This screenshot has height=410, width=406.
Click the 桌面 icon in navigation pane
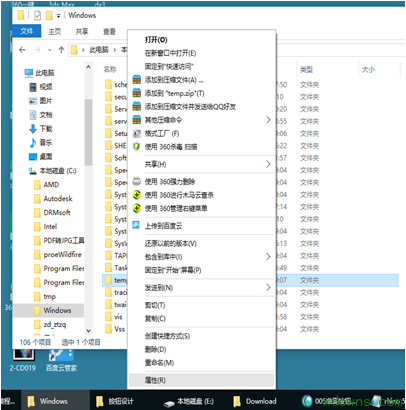click(x=33, y=157)
